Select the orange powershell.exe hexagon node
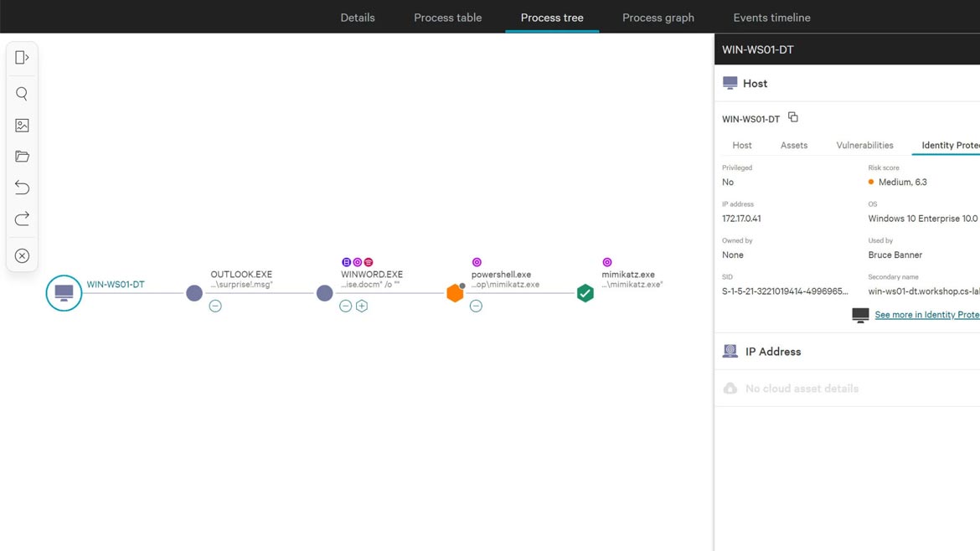Viewport: 980px width, 551px height. coord(455,293)
